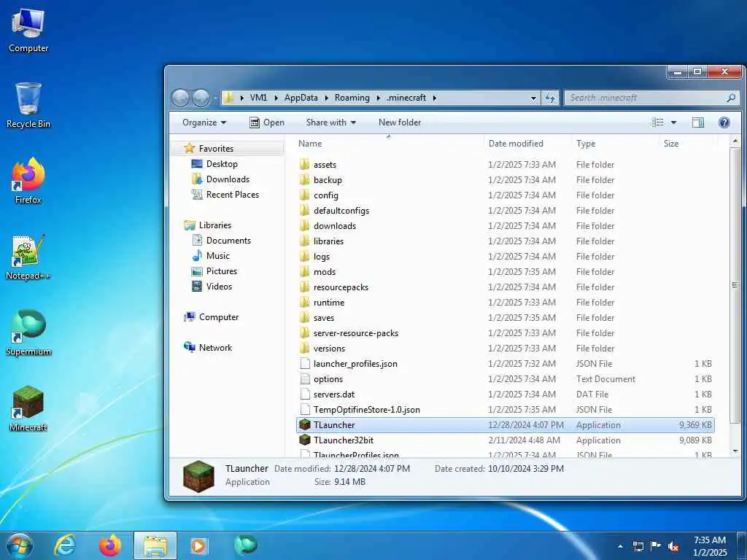747x560 pixels.
Task: Open the Computer desktop icon
Action: pyautogui.click(x=28, y=30)
